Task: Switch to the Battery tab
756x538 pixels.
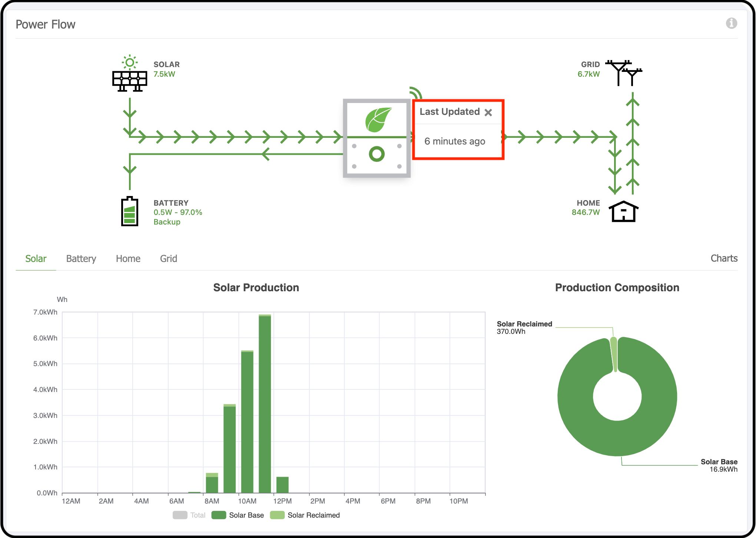Action: point(81,259)
